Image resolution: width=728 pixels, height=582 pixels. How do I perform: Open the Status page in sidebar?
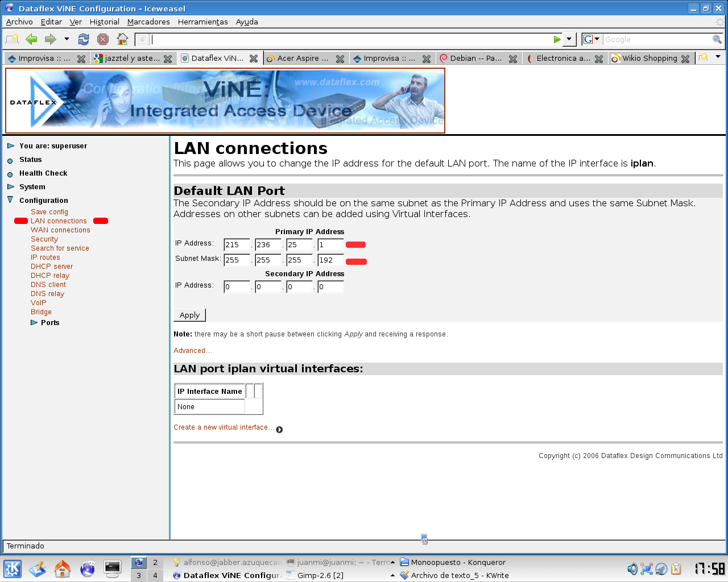point(31,160)
